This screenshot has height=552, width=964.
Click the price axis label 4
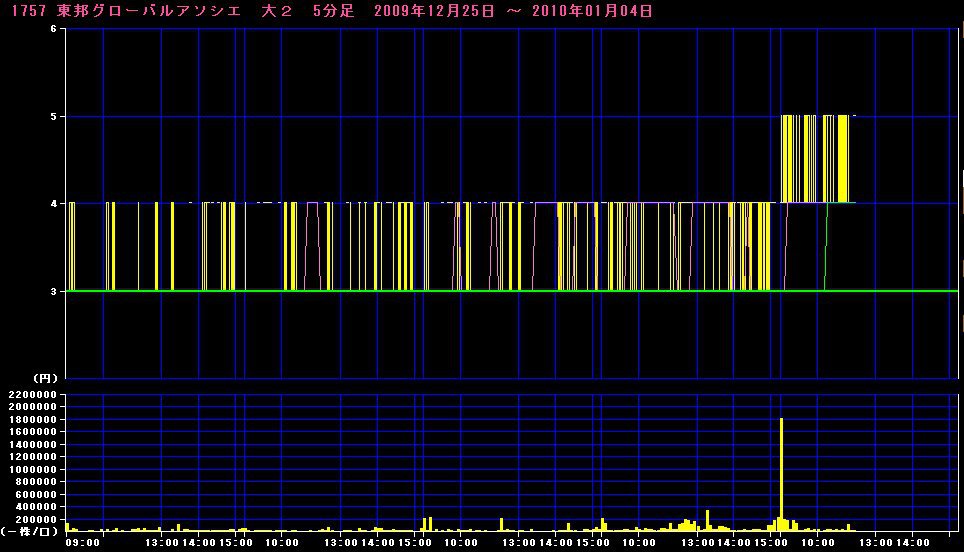coord(52,204)
